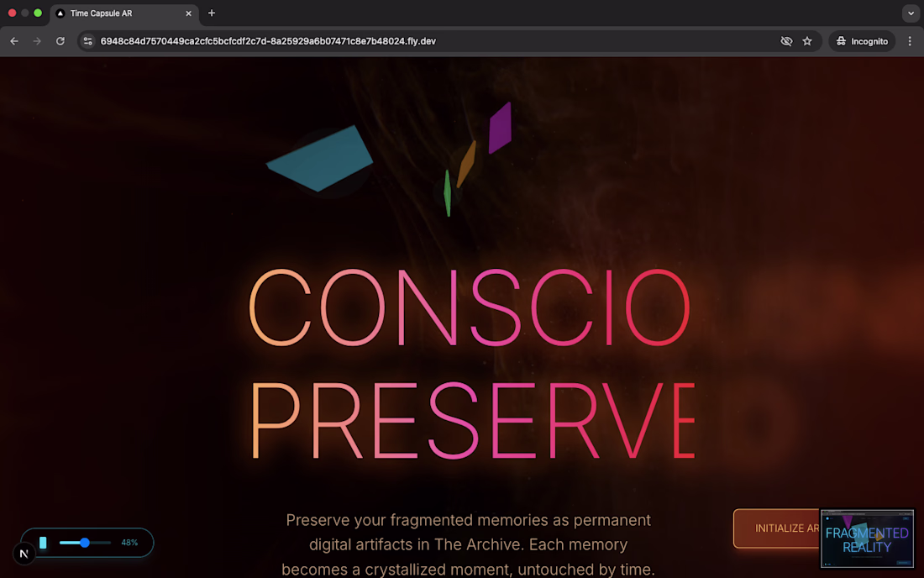Click the browser forward arrow
The image size is (924, 578).
click(37, 41)
